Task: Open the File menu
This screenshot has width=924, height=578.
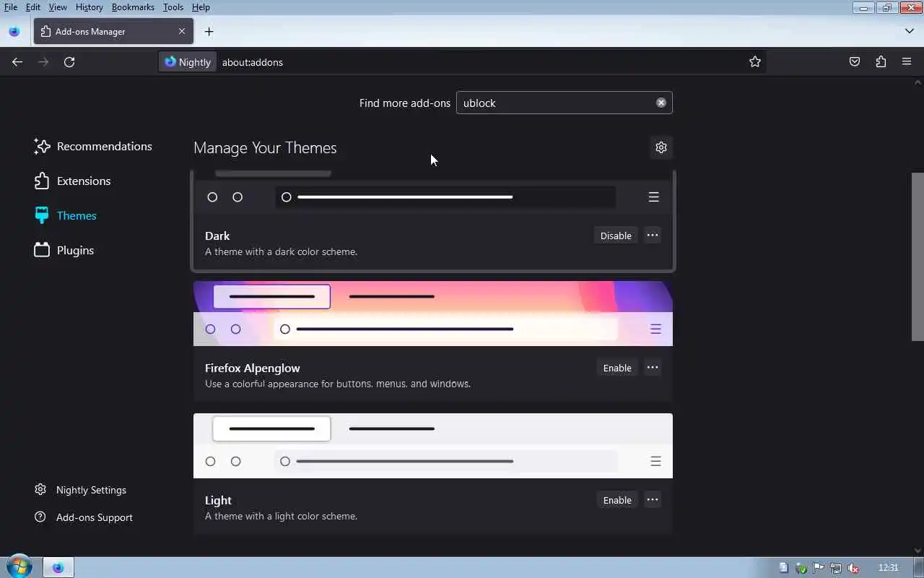Action: tap(11, 7)
